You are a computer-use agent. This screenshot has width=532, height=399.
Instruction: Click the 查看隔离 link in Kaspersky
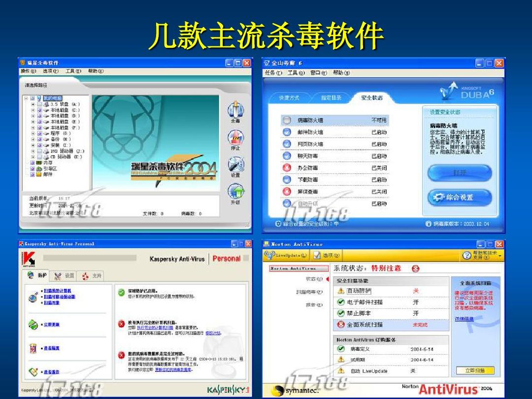point(52,348)
